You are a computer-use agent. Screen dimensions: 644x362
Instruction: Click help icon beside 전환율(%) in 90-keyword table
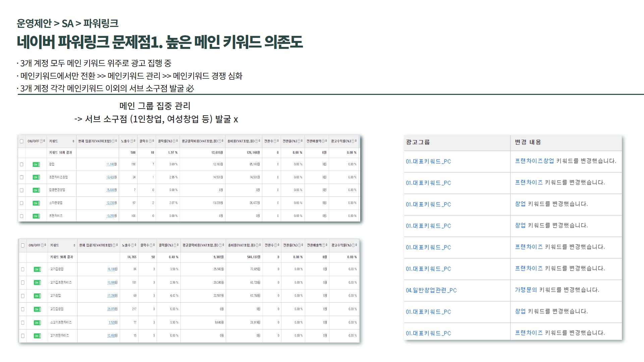(x=300, y=245)
